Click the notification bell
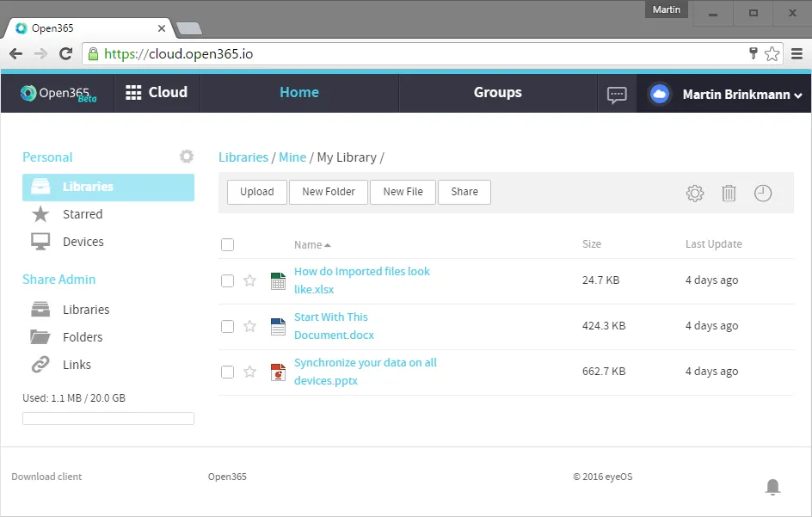The width and height of the screenshot is (812, 517). [772, 487]
